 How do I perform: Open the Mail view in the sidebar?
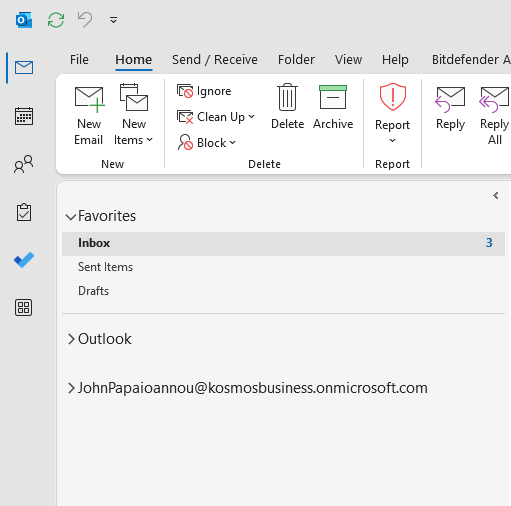[24, 68]
